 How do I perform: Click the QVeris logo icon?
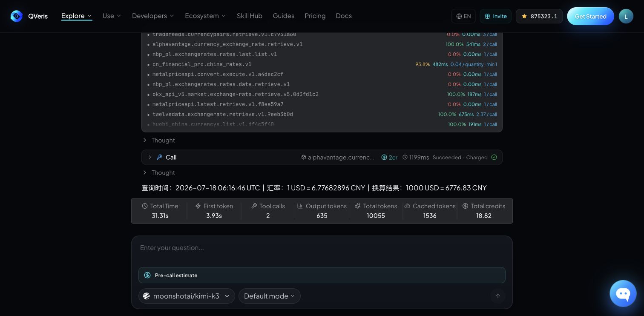(x=16, y=16)
